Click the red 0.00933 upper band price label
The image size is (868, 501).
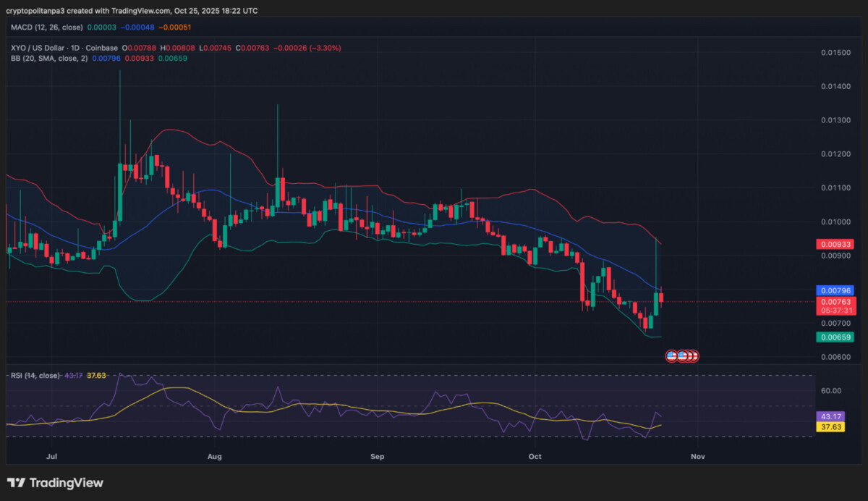(x=835, y=244)
